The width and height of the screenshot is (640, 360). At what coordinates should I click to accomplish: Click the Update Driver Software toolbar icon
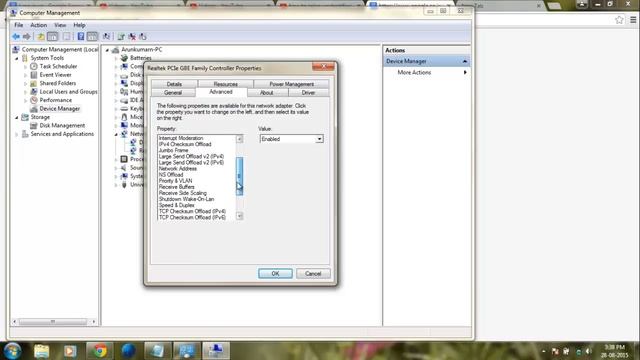(121, 37)
